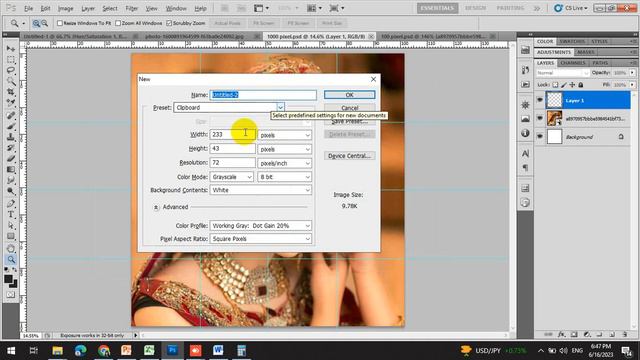
Task: Select the Lasso tool
Action: (11, 70)
